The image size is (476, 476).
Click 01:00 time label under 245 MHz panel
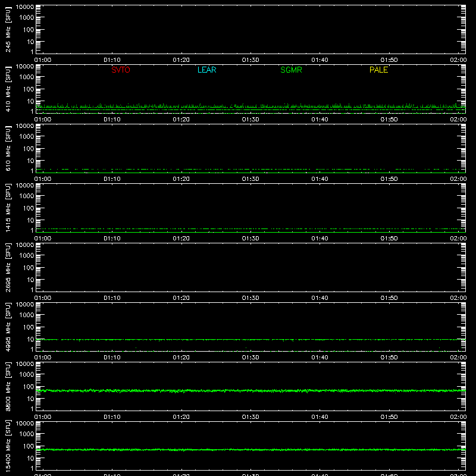[43, 60]
